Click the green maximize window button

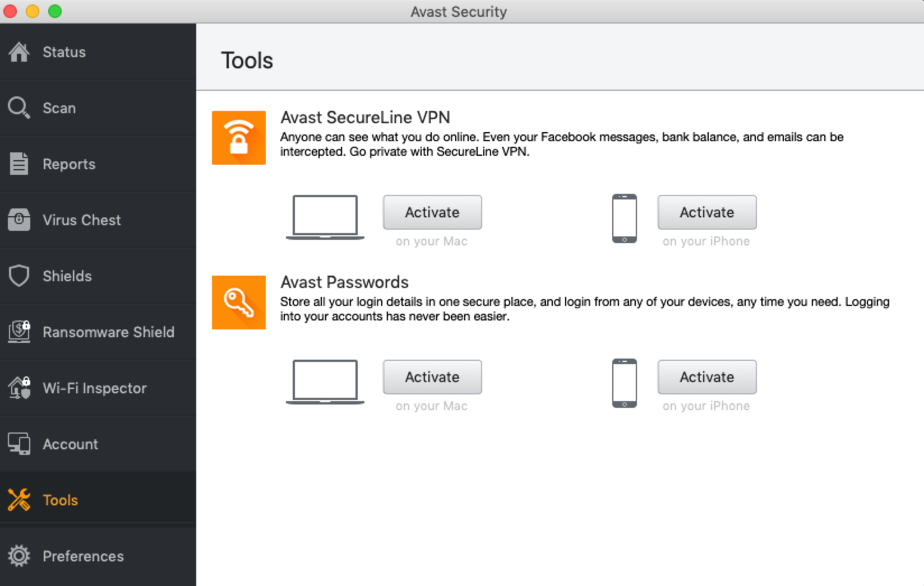[55, 11]
